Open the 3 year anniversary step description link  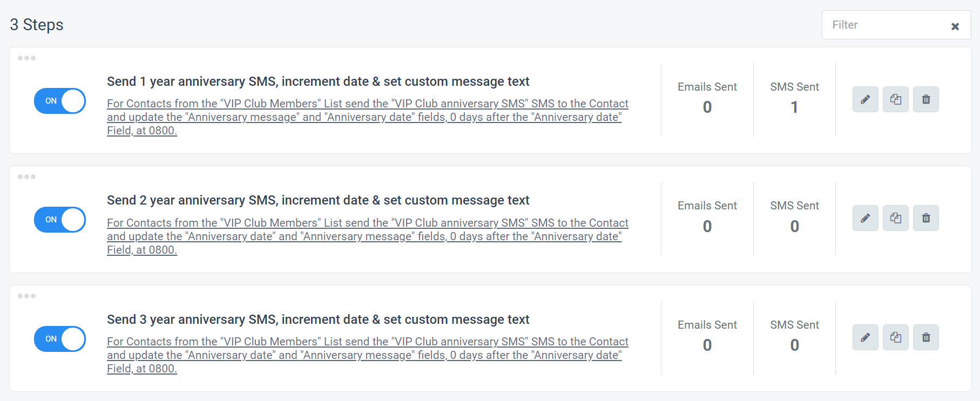tap(368, 355)
